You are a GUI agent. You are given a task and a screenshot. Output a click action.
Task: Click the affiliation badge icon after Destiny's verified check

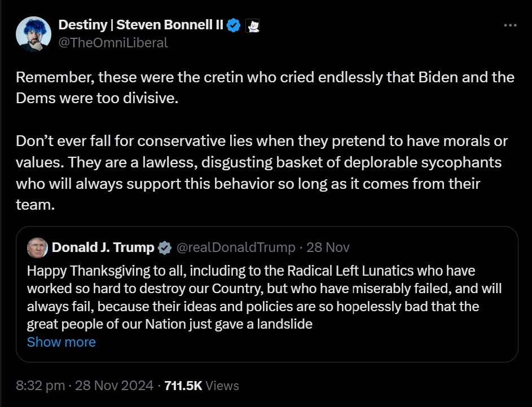coord(253,25)
